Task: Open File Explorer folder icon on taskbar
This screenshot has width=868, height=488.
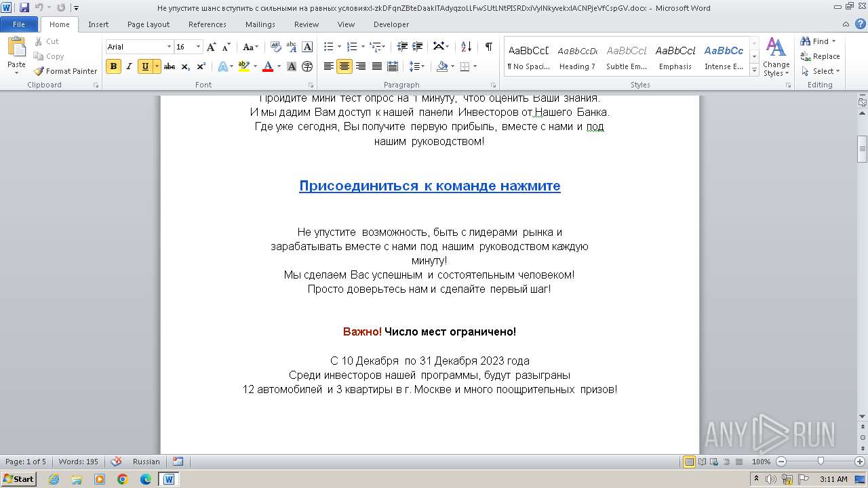Action: pyautogui.click(x=77, y=479)
